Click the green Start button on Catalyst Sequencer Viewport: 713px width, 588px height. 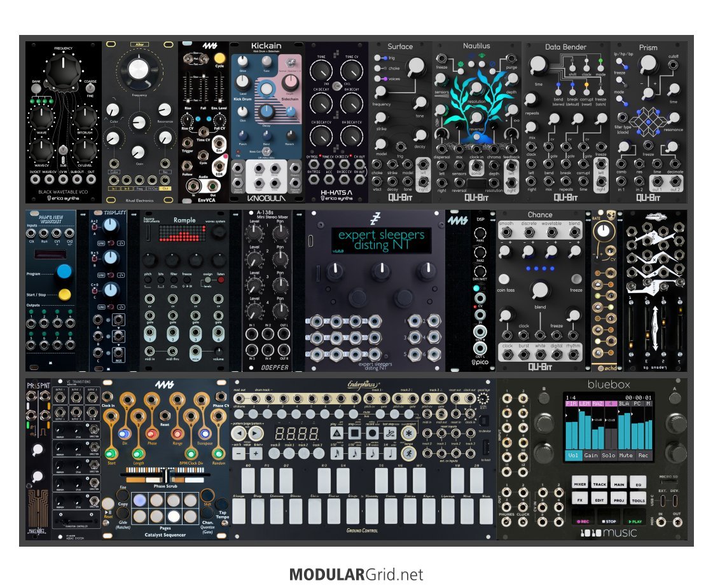click(111, 453)
